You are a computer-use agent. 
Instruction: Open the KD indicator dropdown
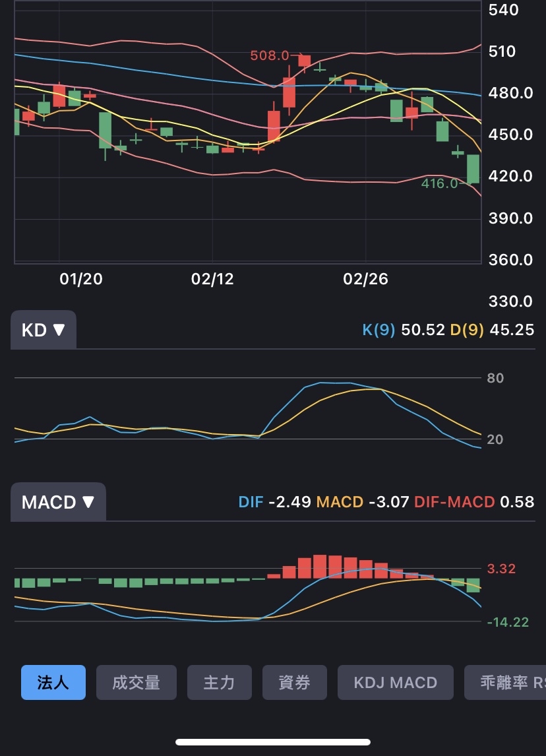44,330
